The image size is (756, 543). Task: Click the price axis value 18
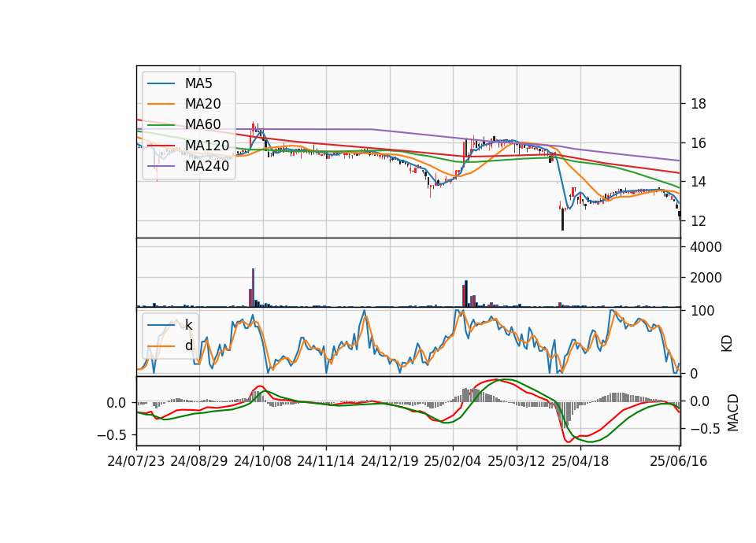tap(699, 104)
